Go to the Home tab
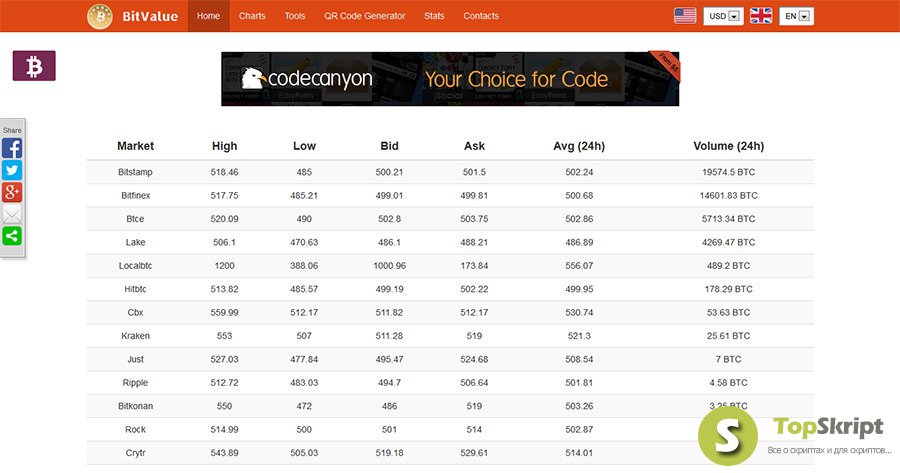 pyautogui.click(x=208, y=16)
